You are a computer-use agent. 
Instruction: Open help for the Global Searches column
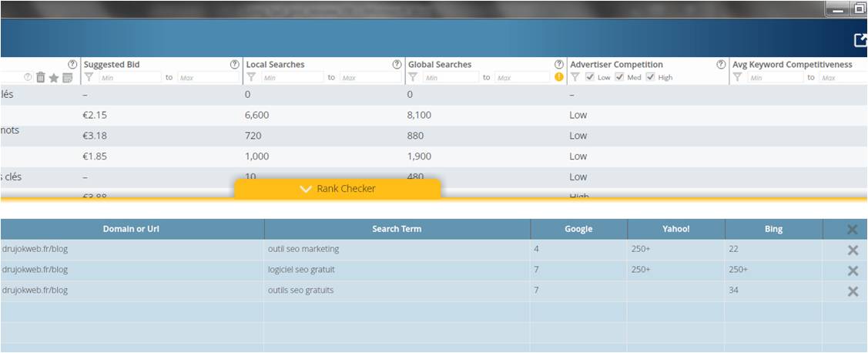(558, 64)
